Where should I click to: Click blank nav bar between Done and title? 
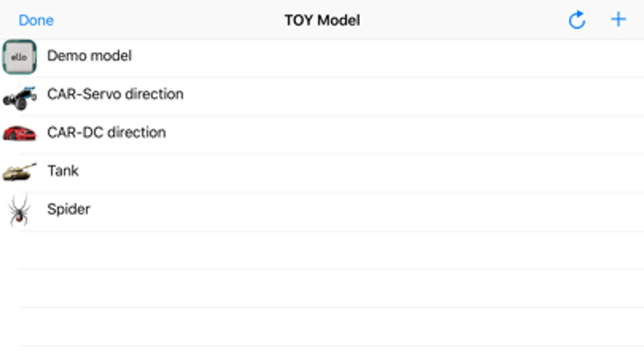169,20
